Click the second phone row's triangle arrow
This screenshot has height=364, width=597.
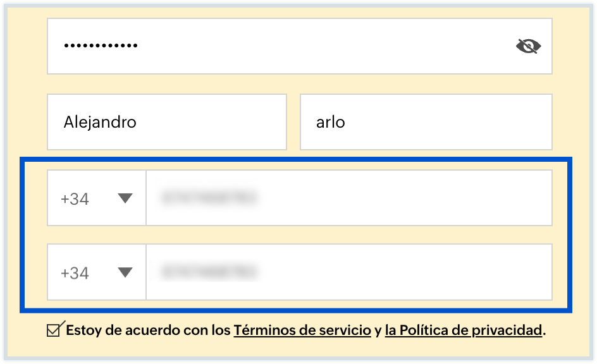coord(125,272)
